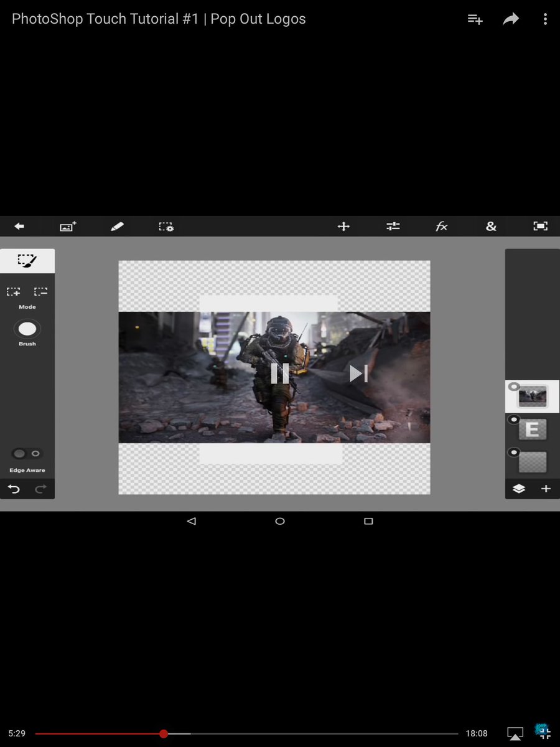
Task: Select the transparent bottom layer thumbnail
Action: 533,462
